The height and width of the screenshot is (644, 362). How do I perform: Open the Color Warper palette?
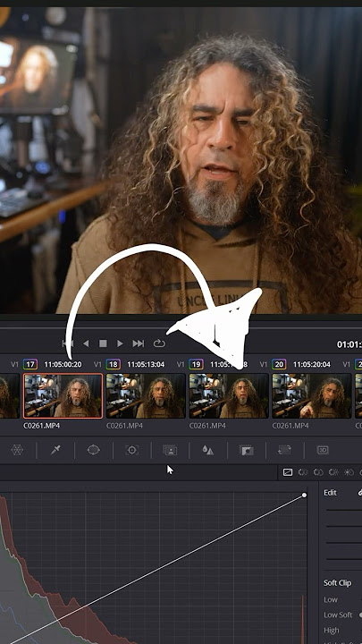[17, 450]
